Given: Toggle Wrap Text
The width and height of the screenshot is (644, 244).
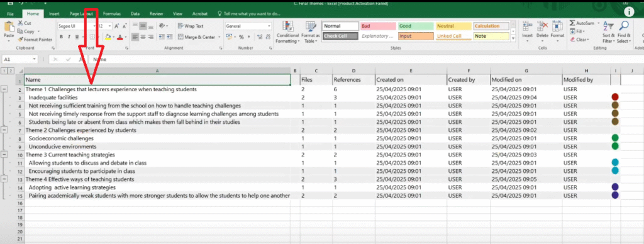Looking at the screenshot, I should [191, 26].
